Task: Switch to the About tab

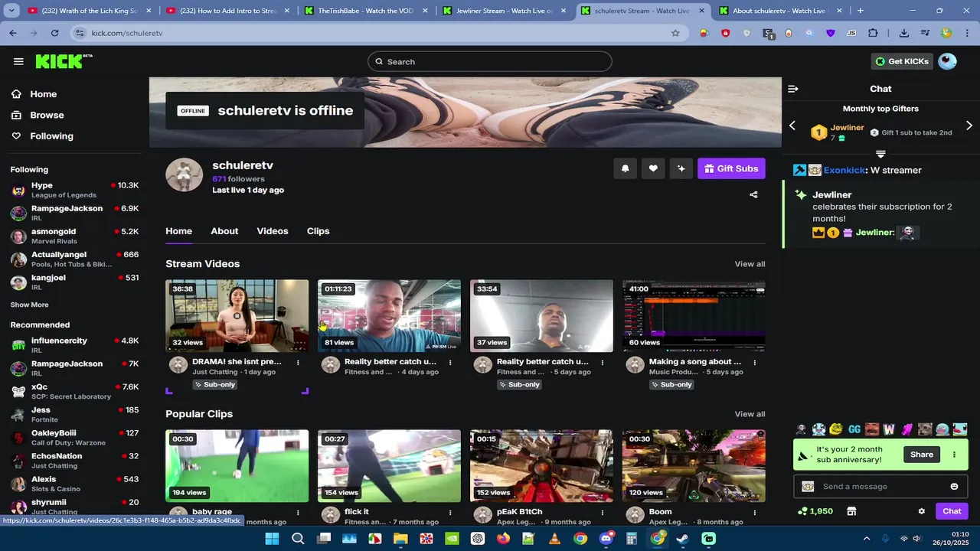Action: [x=224, y=231]
